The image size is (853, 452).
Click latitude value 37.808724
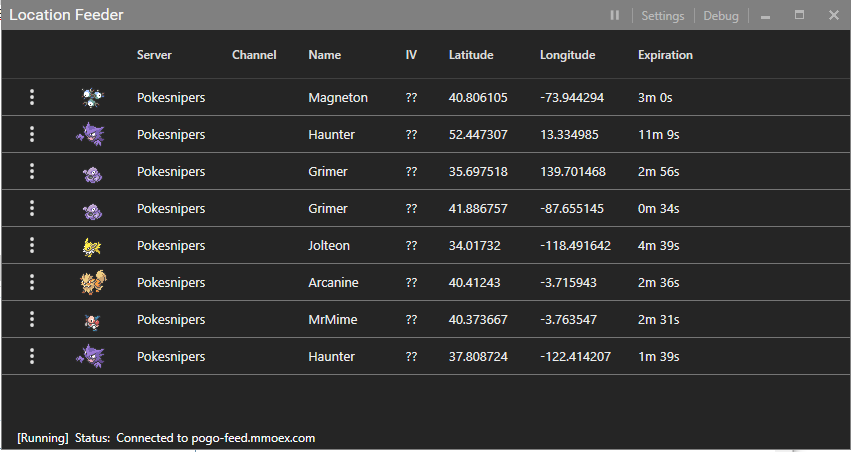[x=478, y=357]
